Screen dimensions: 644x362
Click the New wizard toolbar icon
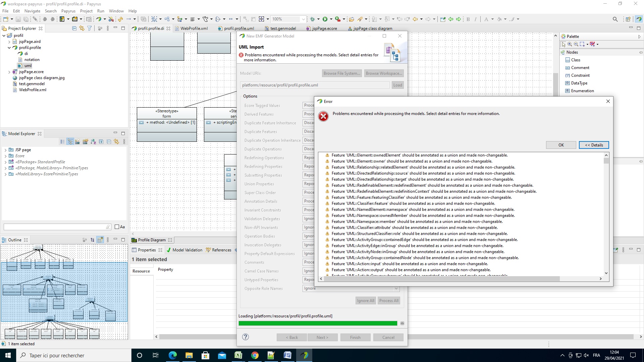(6, 19)
